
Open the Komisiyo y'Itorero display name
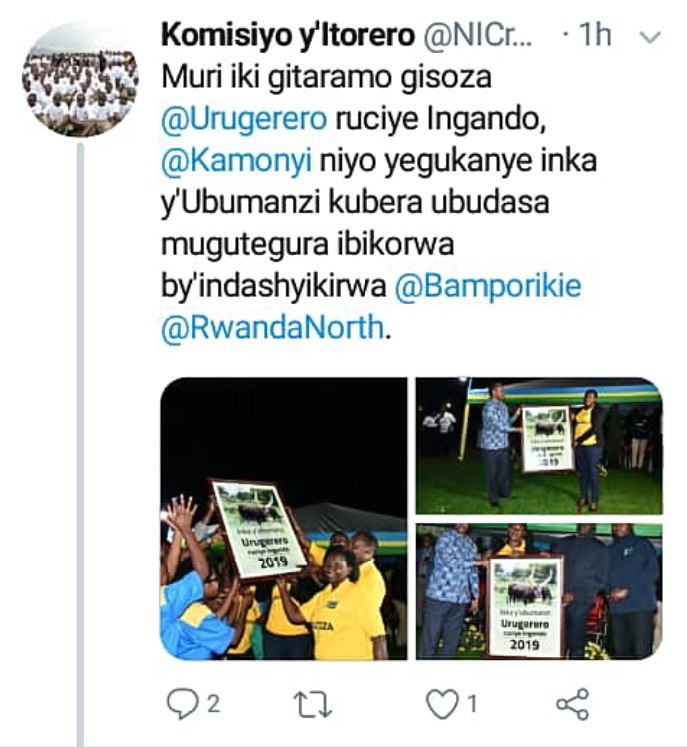click(288, 35)
